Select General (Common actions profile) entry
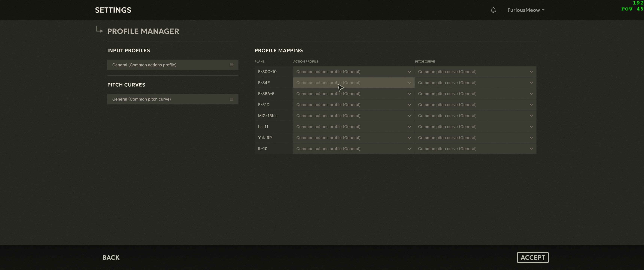 pos(173,65)
